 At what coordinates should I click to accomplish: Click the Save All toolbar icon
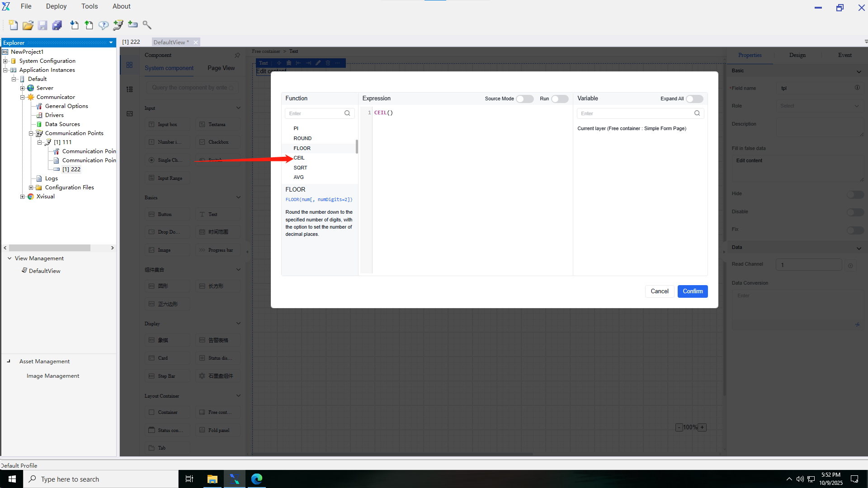(57, 25)
